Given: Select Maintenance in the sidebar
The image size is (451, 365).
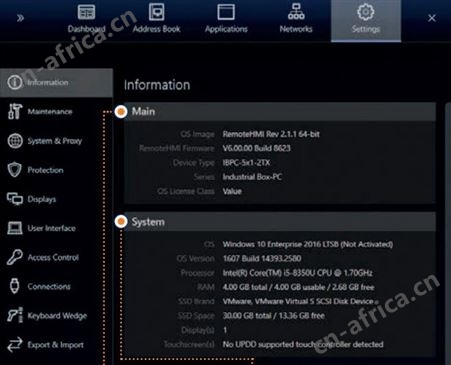Looking at the screenshot, I should click(50, 112).
